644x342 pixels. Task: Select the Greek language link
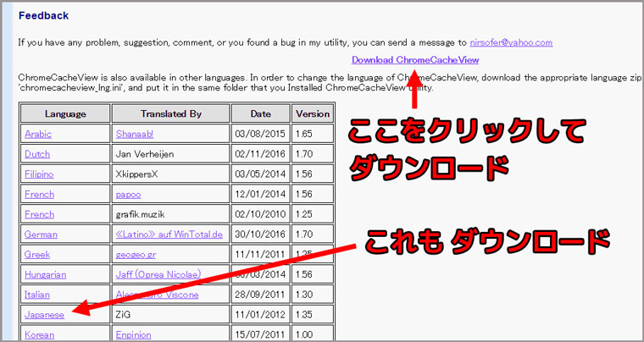coord(37,254)
